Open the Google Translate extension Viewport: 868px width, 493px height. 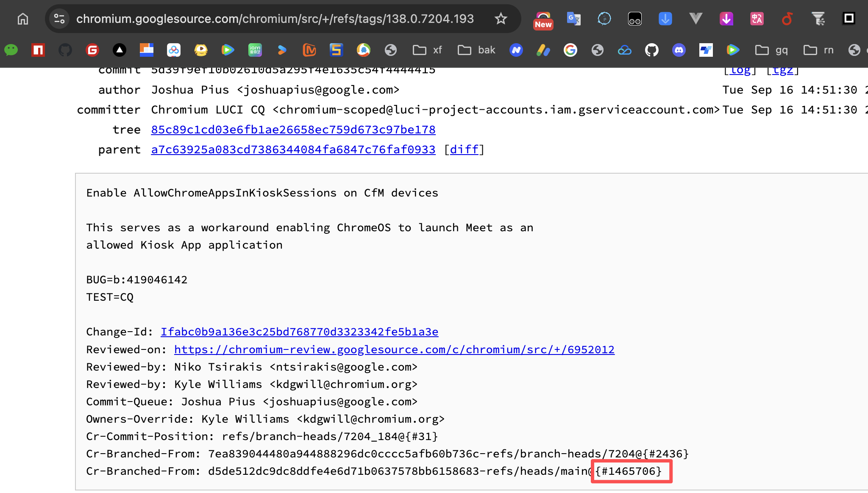point(574,19)
